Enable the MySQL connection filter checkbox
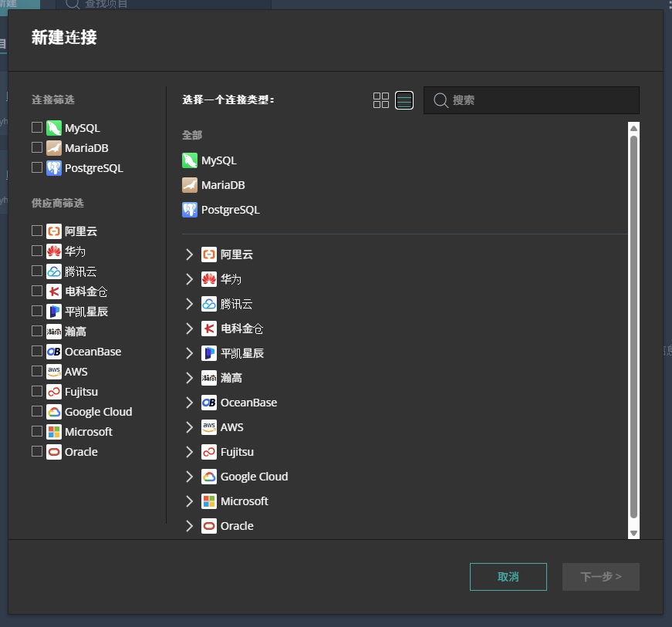 pyautogui.click(x=35, y=127)
